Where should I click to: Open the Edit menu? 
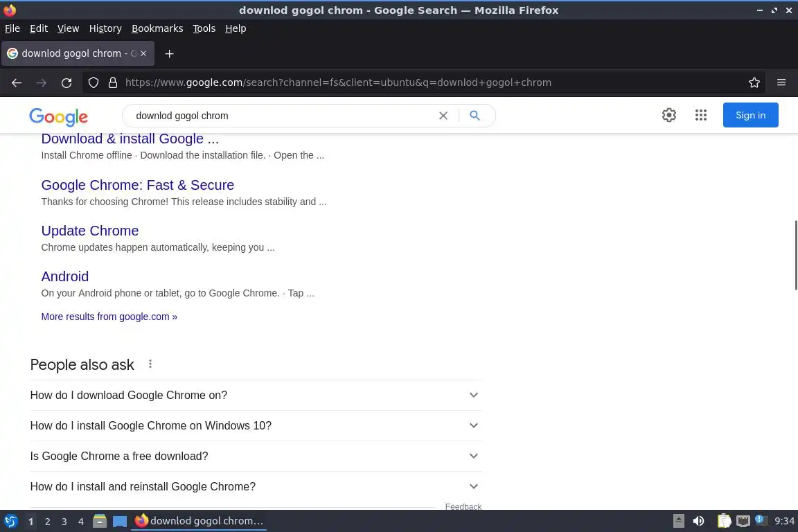39,28
